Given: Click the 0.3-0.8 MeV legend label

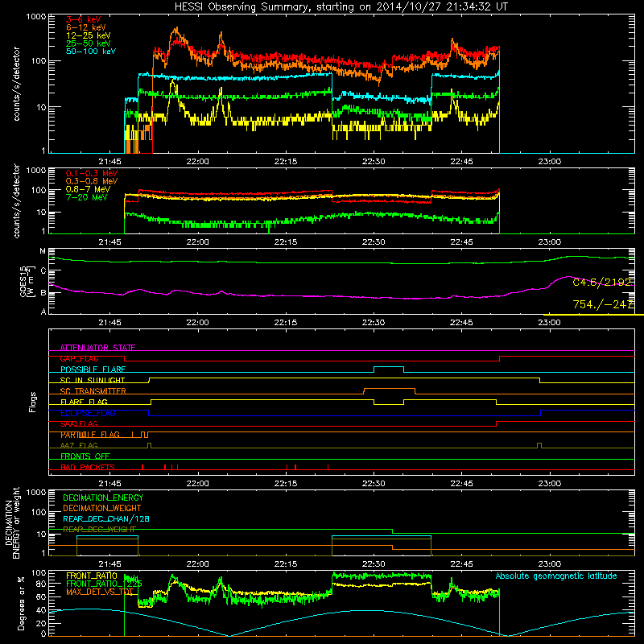Looking at the screenshot, I should [92, 181].
